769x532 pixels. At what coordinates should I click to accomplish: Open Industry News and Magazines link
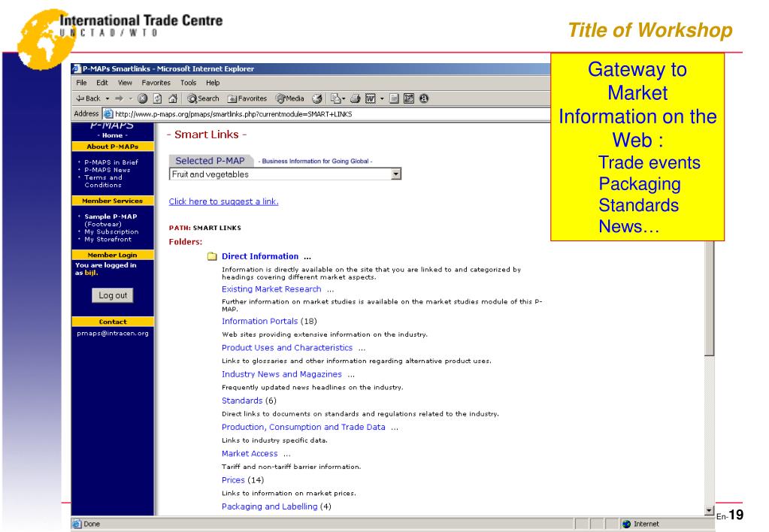[281, 374]
